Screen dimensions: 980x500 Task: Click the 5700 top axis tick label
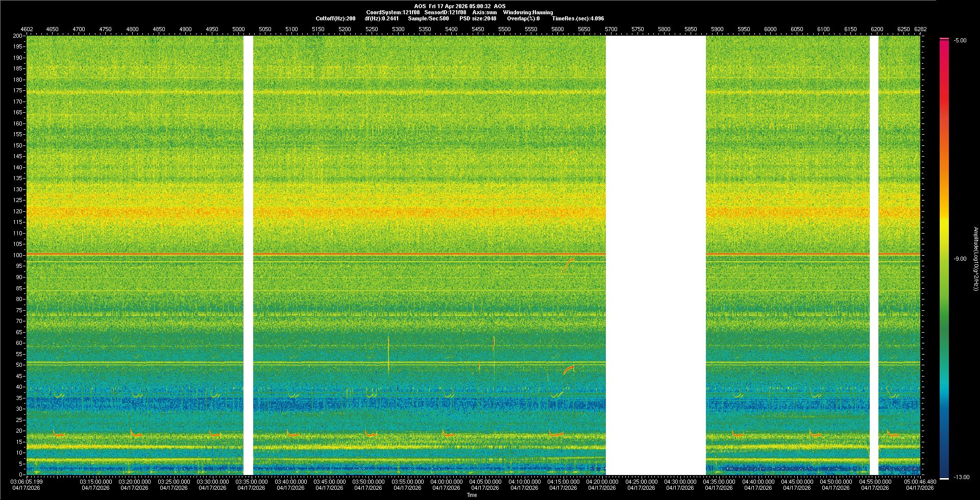611,29
